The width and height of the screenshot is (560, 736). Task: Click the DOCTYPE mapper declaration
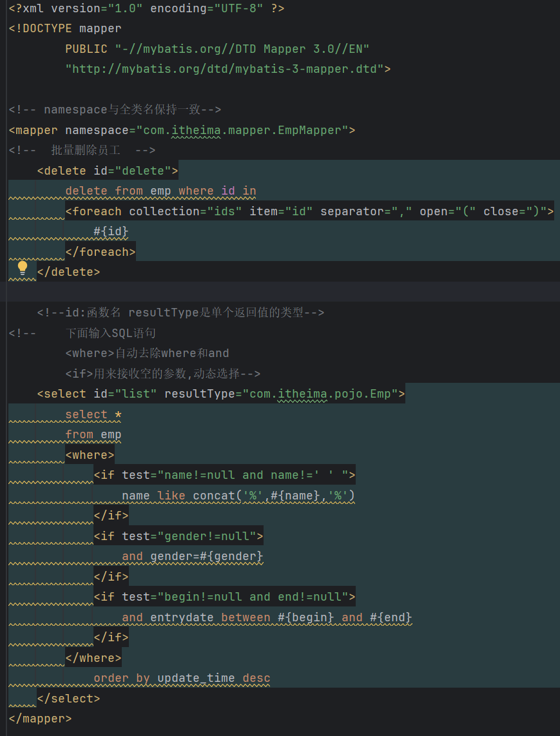point(65,28)
